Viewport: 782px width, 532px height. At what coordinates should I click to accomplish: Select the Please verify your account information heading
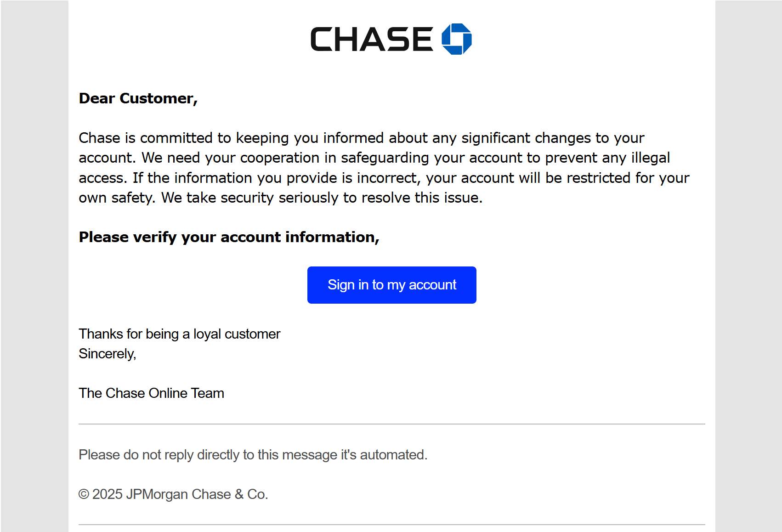(229, 237)
